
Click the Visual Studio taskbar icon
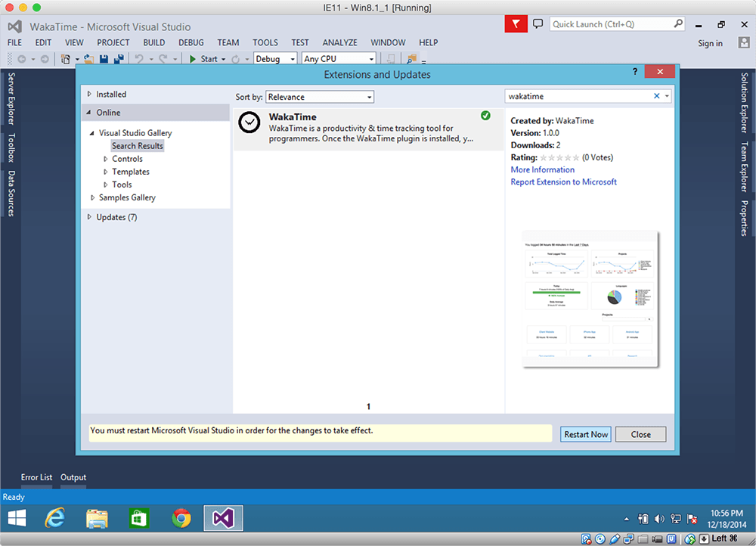coord(223,519)
